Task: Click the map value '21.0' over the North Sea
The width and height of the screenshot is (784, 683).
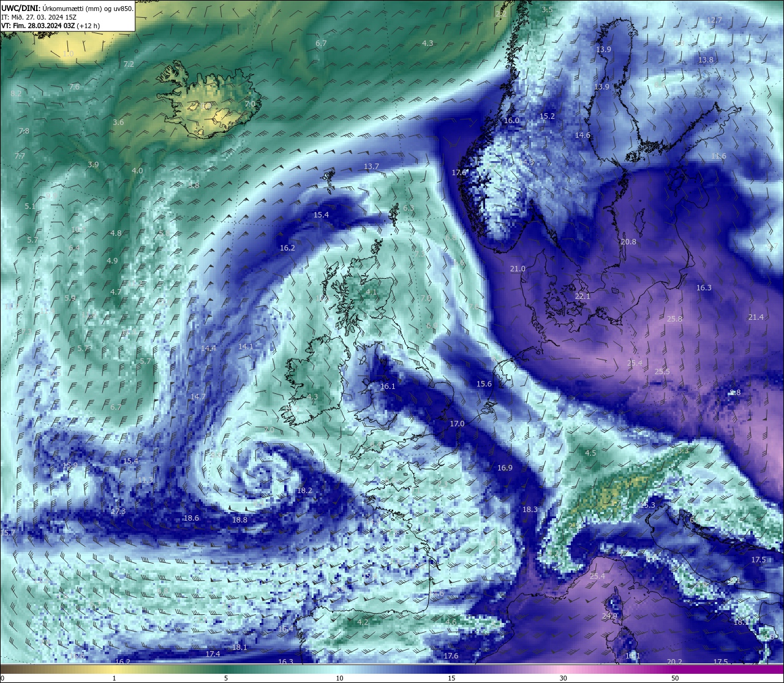Action: 518,268
